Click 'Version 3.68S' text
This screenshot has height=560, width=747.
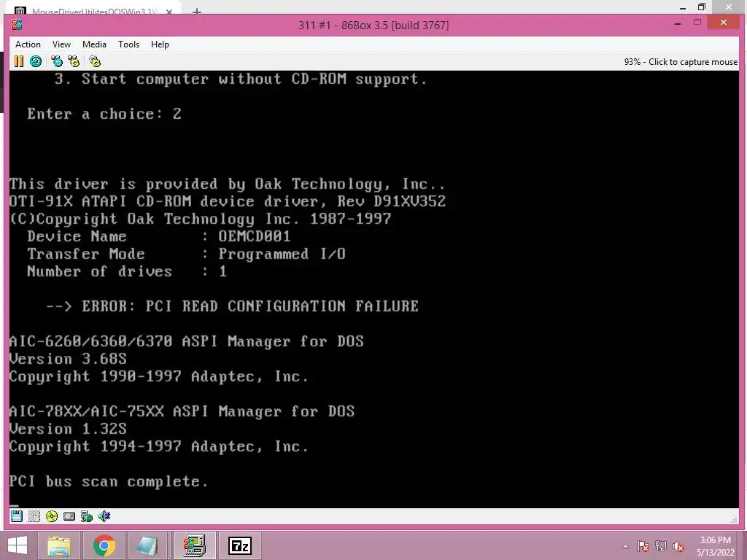(68, 359)
